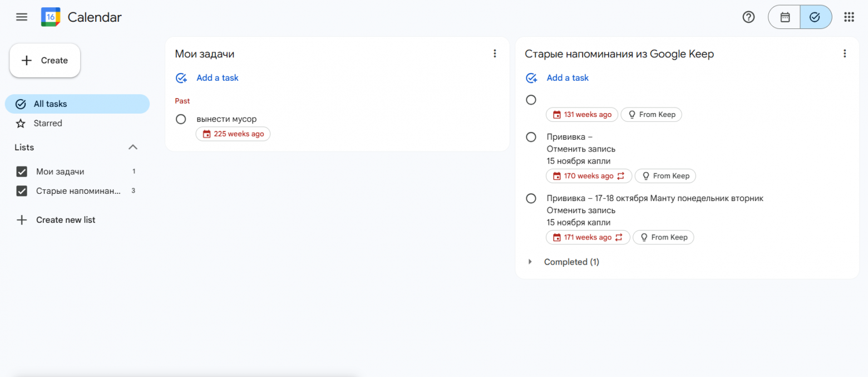Select Starred in sidebar
The width and height of the screenshot is (868, 377).
[48, 124]
